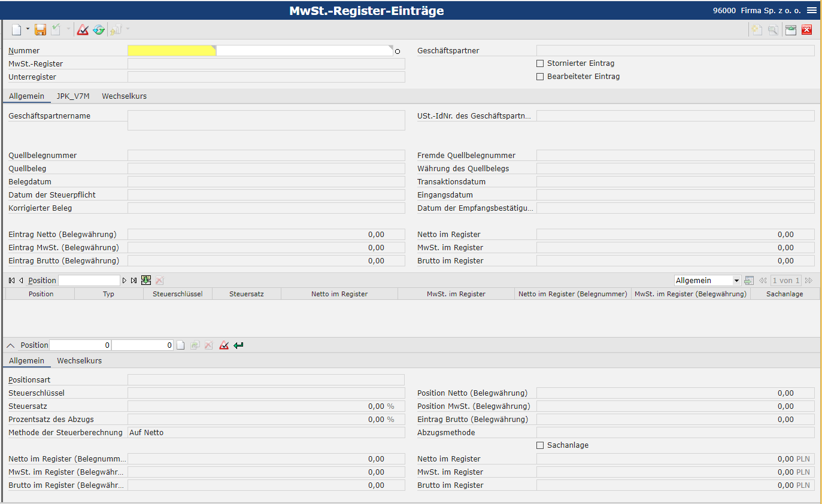Tick the Bearbeiteter Eintrag checkbox

coord(540,77)
